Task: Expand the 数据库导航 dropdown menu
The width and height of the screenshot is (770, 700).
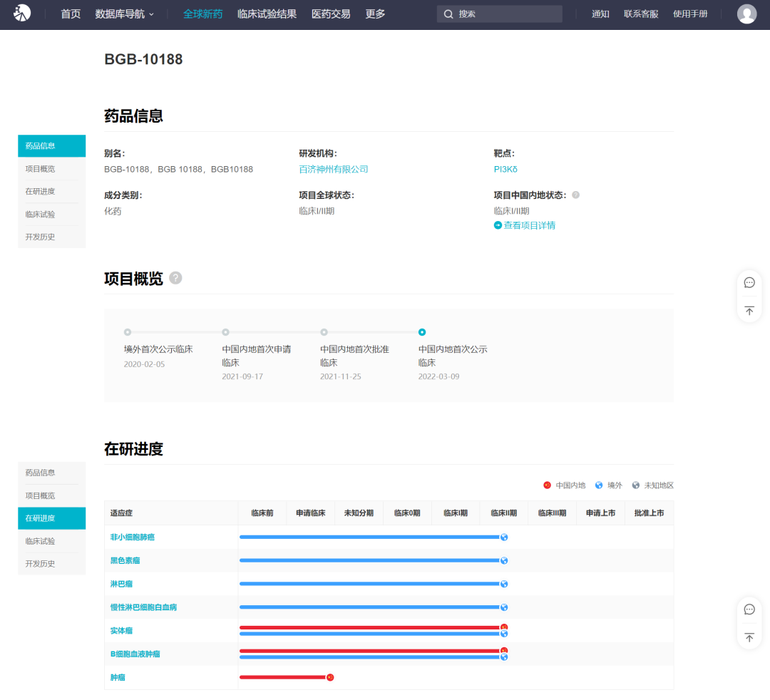Action: click(x=124, y=14)
